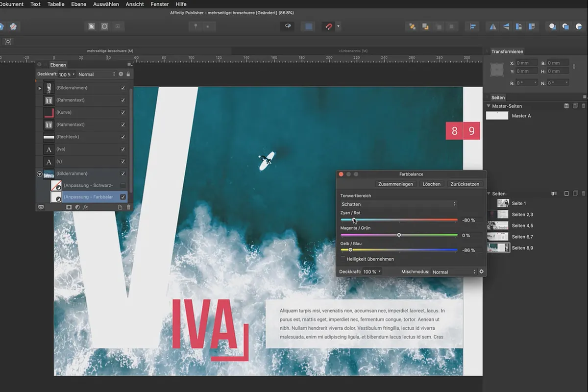
Task: Click the Zurücksetzen button
Action: coord(465,184)
